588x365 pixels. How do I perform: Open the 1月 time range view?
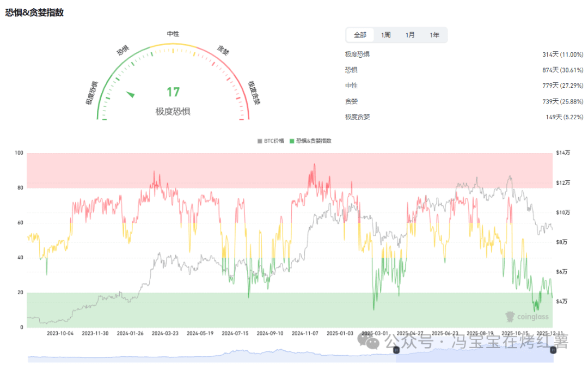click(x=410, y=34)
